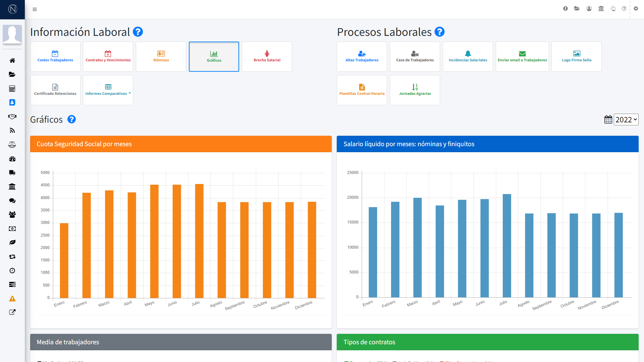Click the RSS feed sidebar icon
This screenshot has width=644, height=362.
12,130
